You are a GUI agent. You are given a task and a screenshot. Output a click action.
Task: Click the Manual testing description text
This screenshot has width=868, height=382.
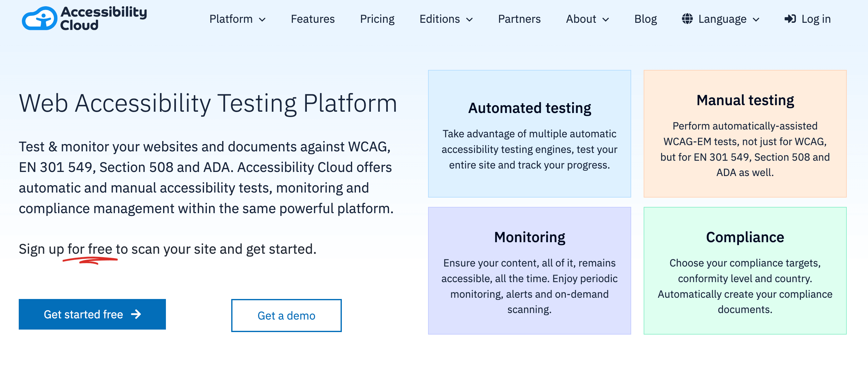[745, 149]
